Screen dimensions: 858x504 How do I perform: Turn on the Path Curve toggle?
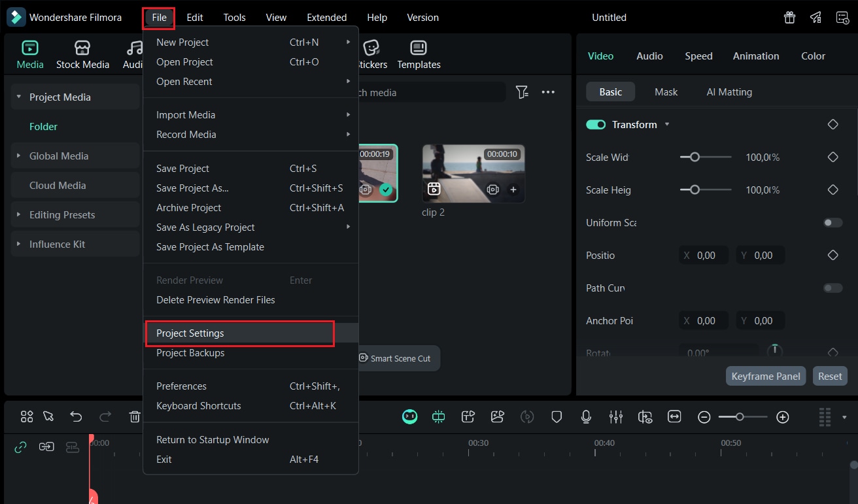point(832,288)
